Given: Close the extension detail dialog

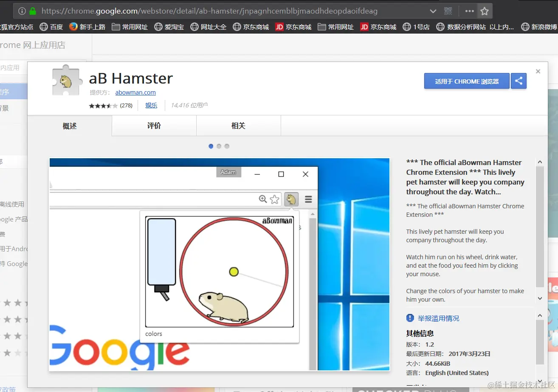Looking at the screenshot, I should (x=538, y=71).
